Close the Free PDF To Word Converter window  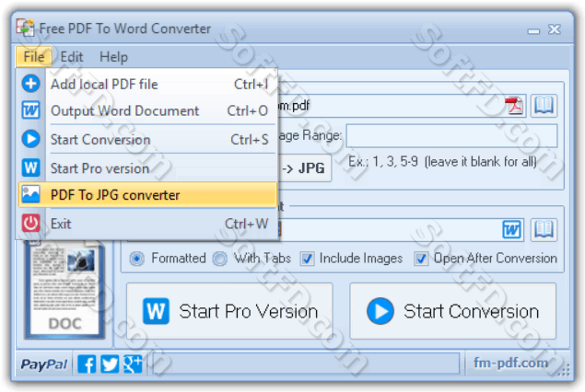(x=555, y=29)
